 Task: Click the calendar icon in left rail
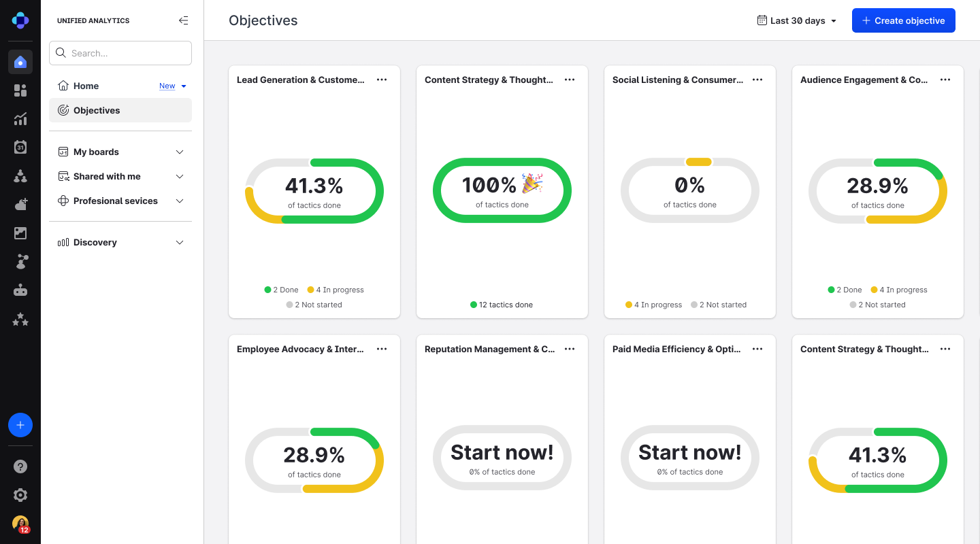(20, 147)
